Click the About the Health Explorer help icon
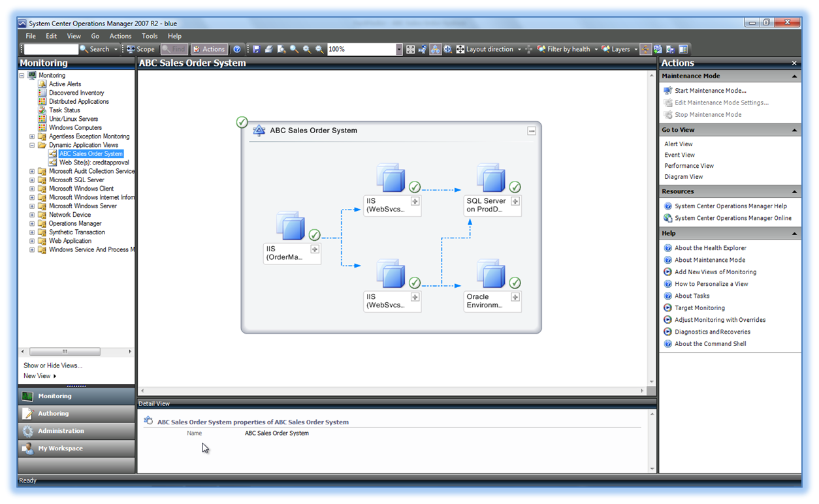The width and height of the screenshot is (819, 504). [x=668, y=248]
